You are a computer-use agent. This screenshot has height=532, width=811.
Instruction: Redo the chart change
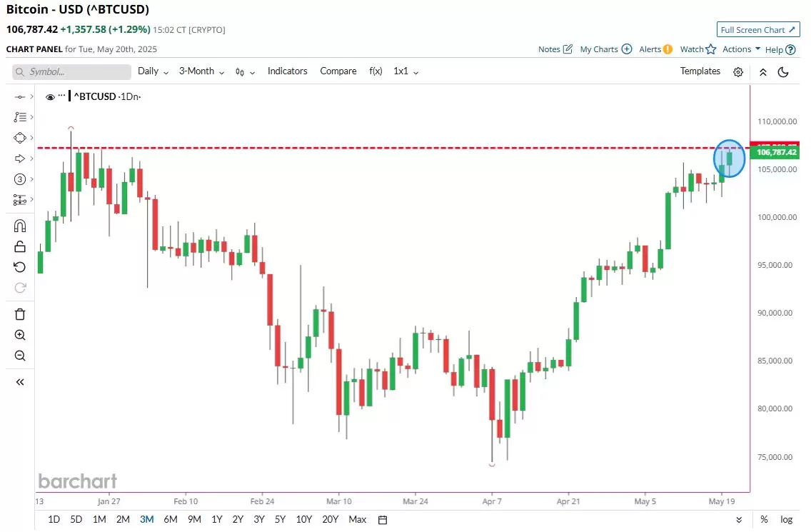[x=20, y=288]
